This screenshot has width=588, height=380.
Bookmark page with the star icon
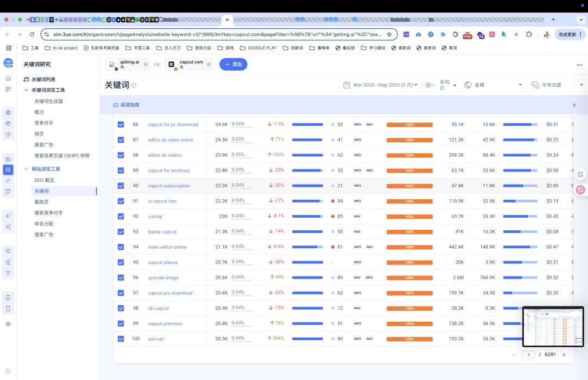[389, 34]
